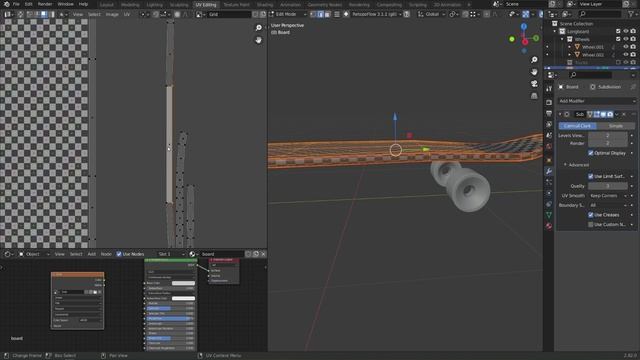Open the Object Data properties green triangle tab

(x=549, y=215)
